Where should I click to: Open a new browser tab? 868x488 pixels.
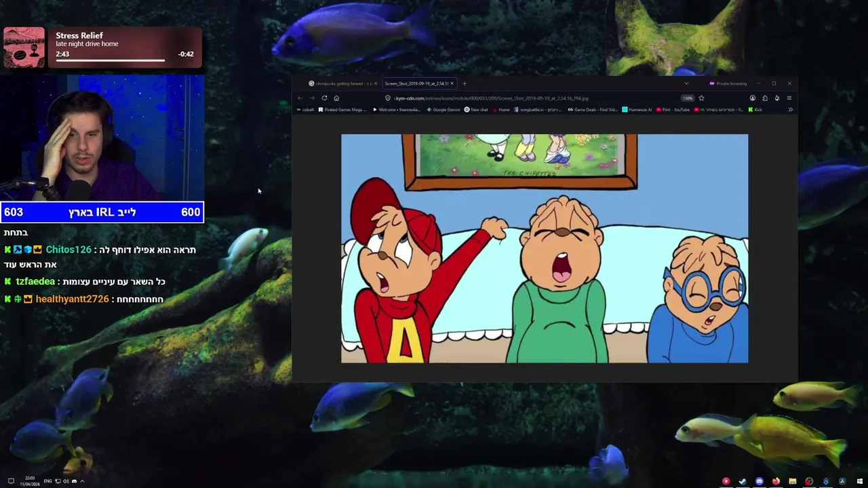coord(465,83)
